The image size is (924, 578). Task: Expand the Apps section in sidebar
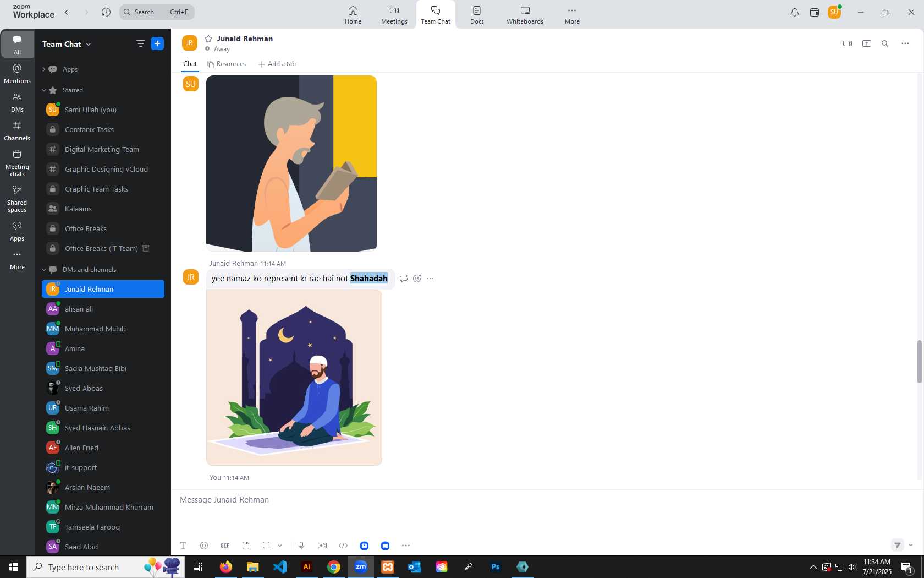[x=43, y=69]
